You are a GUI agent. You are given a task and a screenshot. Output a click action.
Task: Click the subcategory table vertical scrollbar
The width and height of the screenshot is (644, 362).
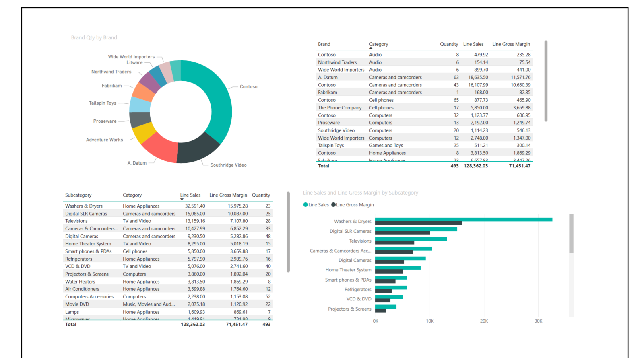288,232
